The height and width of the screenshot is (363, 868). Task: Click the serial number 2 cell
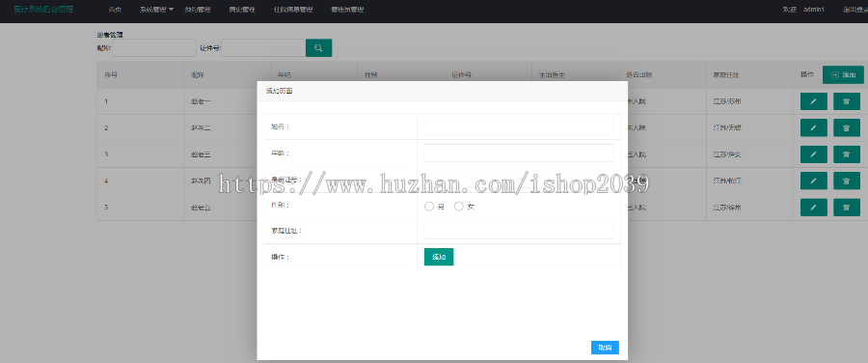[x=106, y=128]
